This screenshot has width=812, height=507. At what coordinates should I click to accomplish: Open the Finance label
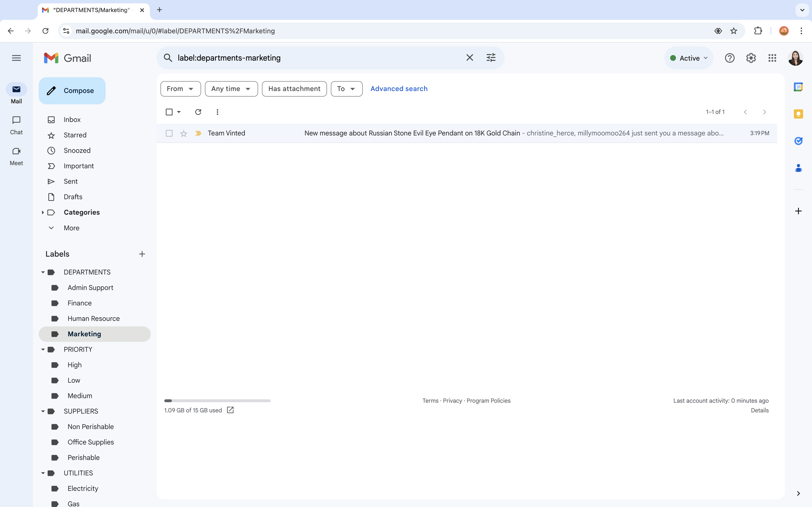80,303
